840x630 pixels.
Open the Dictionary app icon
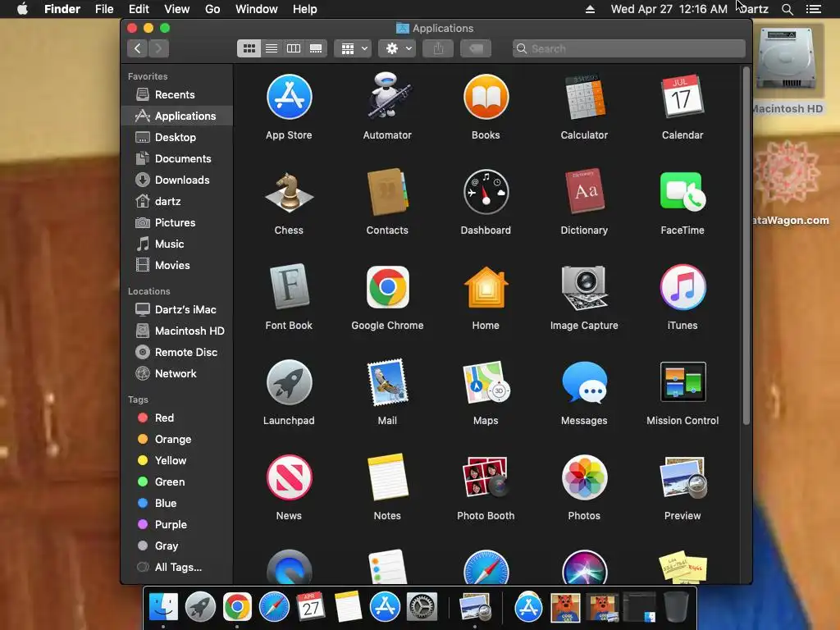(584, 192)
